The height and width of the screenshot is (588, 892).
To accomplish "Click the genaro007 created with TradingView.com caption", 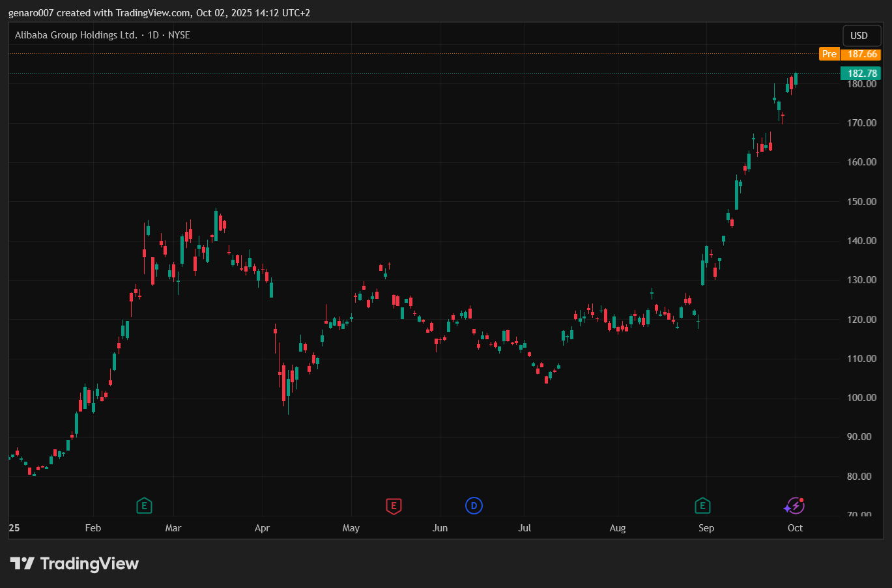I will (x=159, y=13).
